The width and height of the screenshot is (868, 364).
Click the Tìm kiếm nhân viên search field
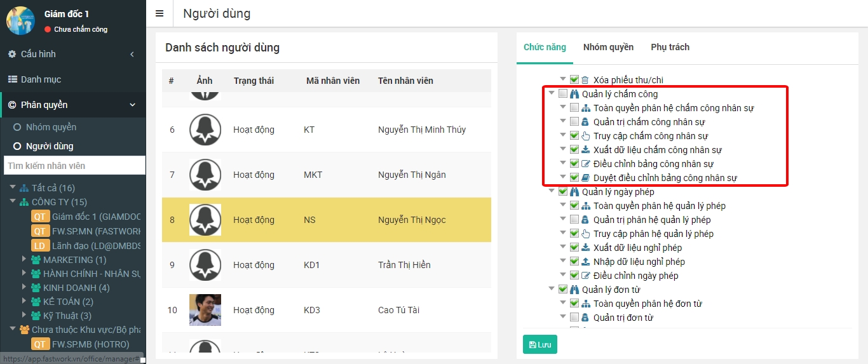click(x=74, y=166)
